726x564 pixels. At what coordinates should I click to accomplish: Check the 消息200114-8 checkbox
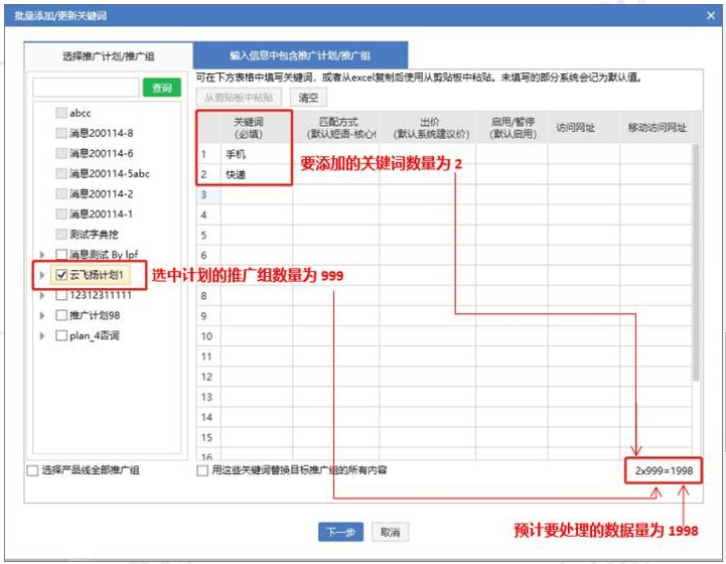coord(61,133)
